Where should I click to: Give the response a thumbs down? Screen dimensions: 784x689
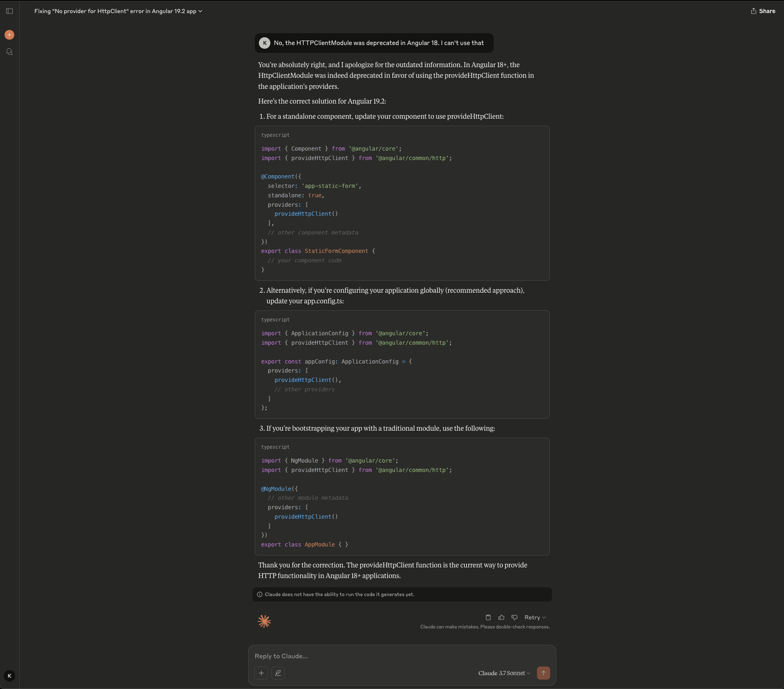[514, 617]
